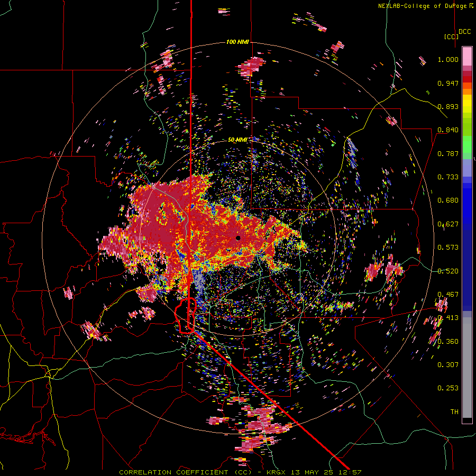Click the 12:57 timestamp in the caption
This screenshot has height=476, width=476.
(351, 472)
